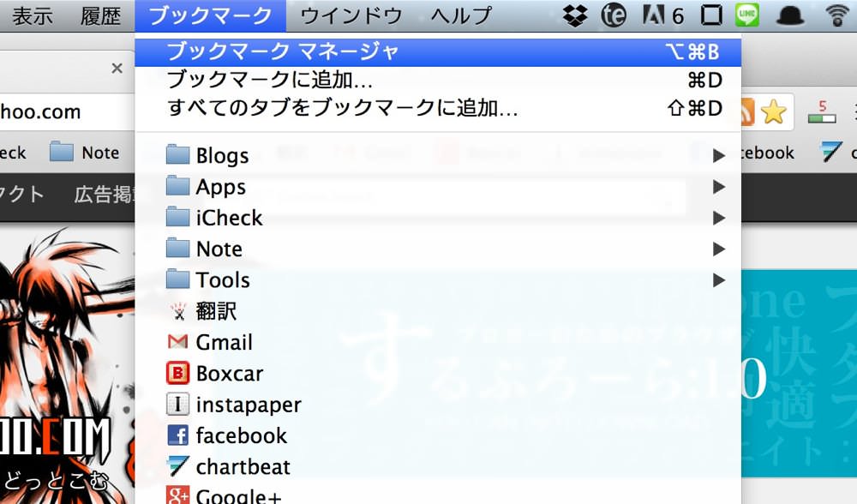The height and width of the screenshot is (504, 857).
Task: Click the address bar URL field
Action: [67, 112]
